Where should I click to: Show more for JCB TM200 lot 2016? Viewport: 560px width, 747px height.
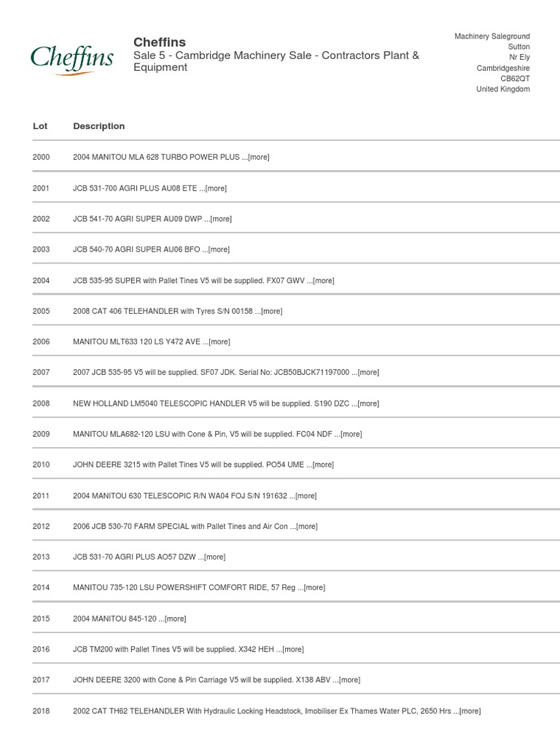click(293, 650)
